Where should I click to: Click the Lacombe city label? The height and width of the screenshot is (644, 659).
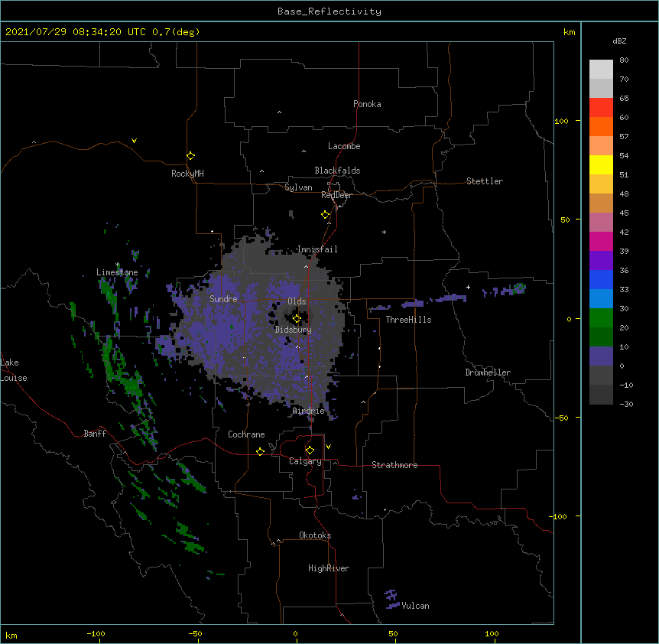click(x=344, y=146)
